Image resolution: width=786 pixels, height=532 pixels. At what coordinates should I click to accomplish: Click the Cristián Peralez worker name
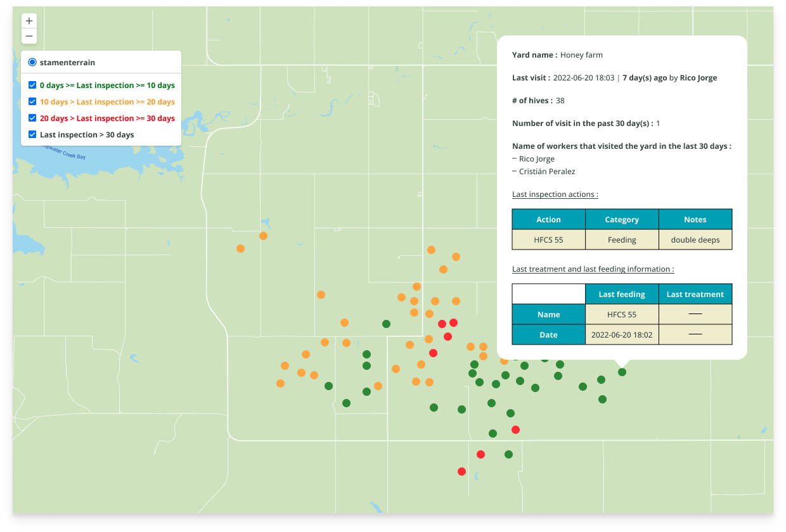pyautogui.click(x=547, y=172)
